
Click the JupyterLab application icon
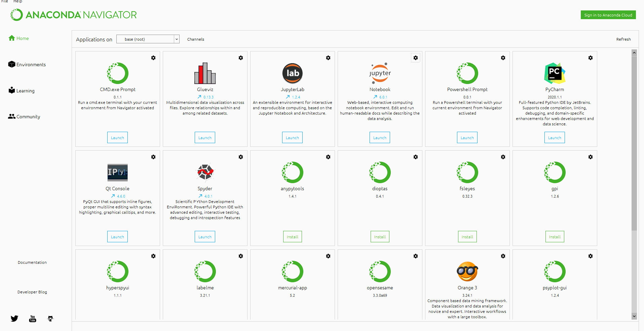click(293, 73)
